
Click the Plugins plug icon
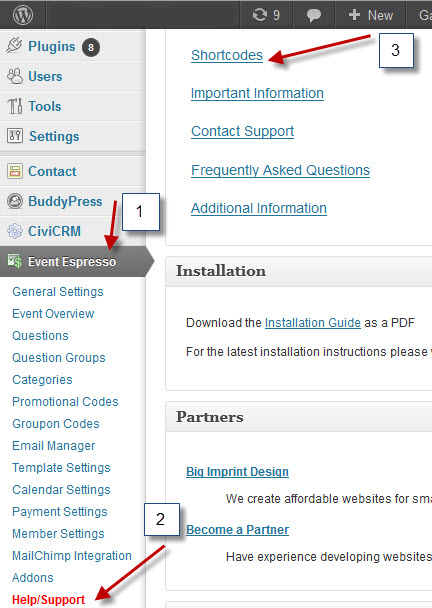(14, 46)
